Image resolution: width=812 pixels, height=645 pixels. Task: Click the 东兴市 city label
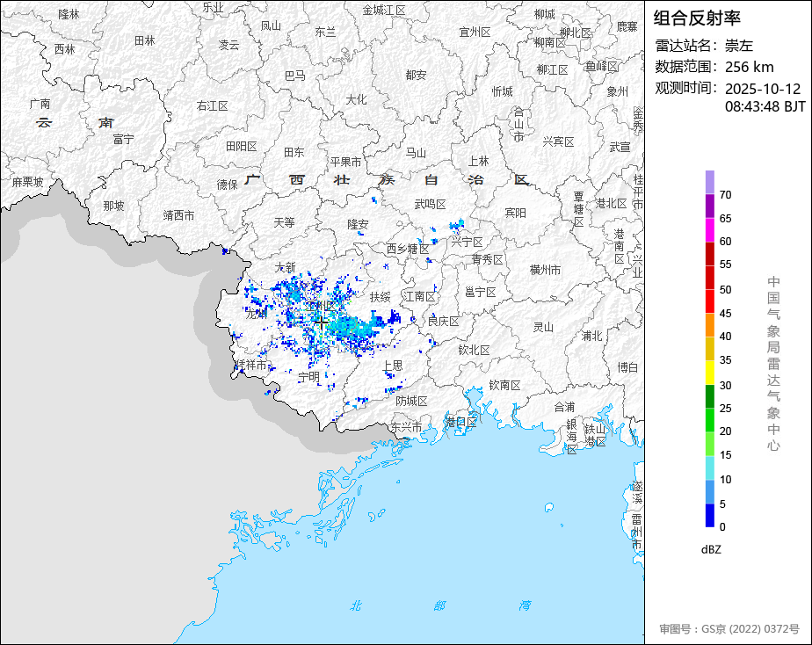click(406, 428)
